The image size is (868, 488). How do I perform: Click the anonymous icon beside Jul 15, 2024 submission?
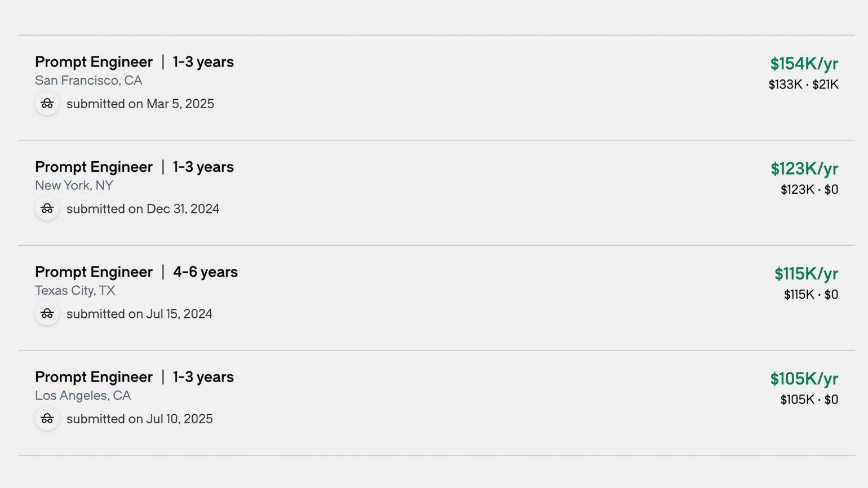[x=47, y=314]
